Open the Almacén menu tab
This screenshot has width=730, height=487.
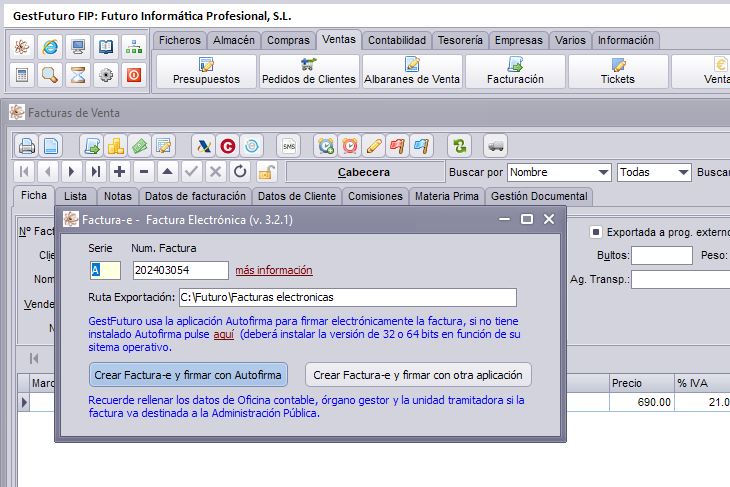click(234, 40)
